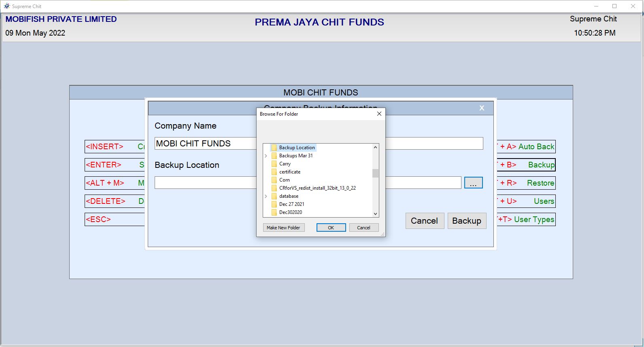Click the Supreme Chit application icon
The image size is (644, 347).
pos(6,6)
